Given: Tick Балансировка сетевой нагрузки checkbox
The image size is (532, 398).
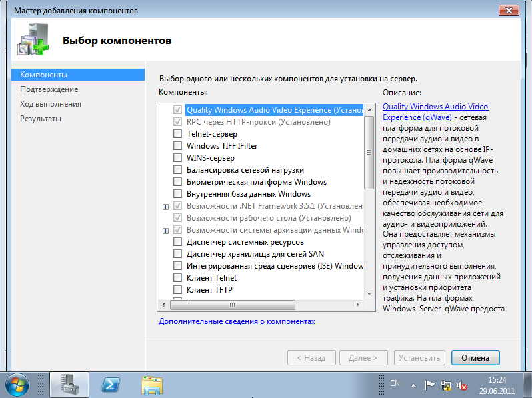Looking at the screenshot, I should pyautogui.click(x=177, y=169).
